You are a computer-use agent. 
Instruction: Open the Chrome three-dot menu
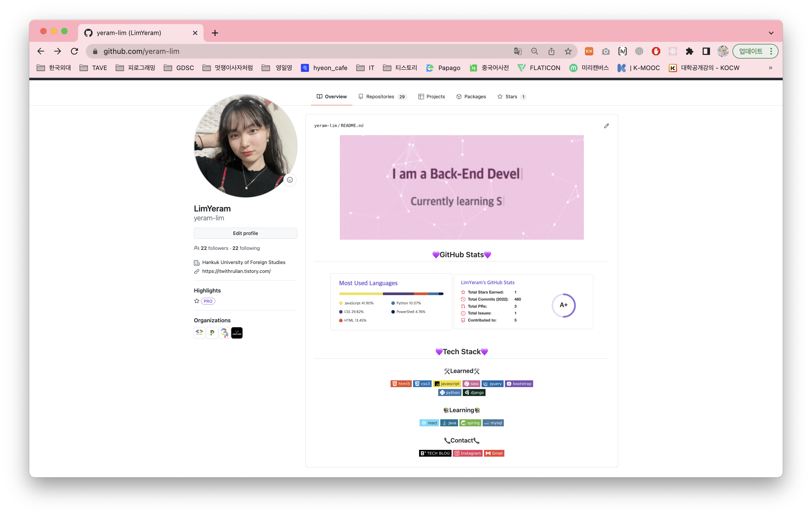(x=771, y=51)
